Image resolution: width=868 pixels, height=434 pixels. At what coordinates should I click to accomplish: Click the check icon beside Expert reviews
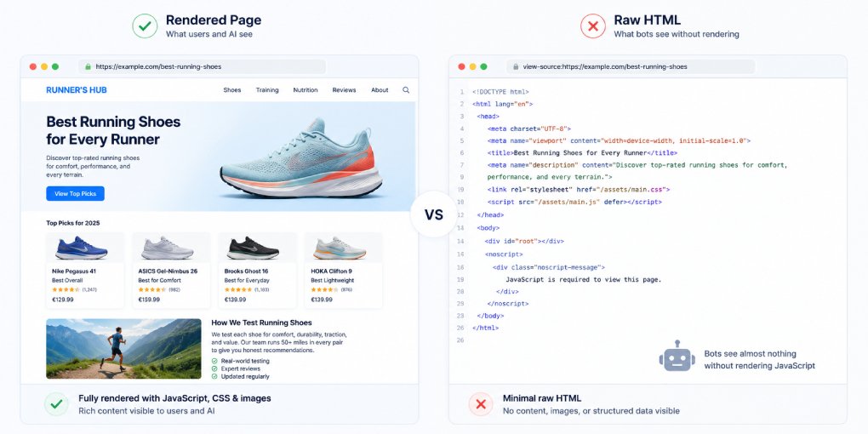click(x=214, y=368)
